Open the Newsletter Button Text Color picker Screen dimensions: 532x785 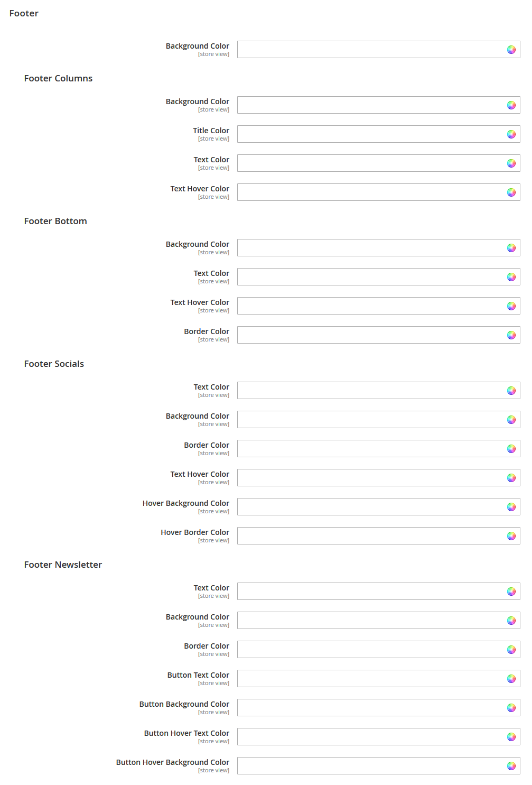[511, 678]
